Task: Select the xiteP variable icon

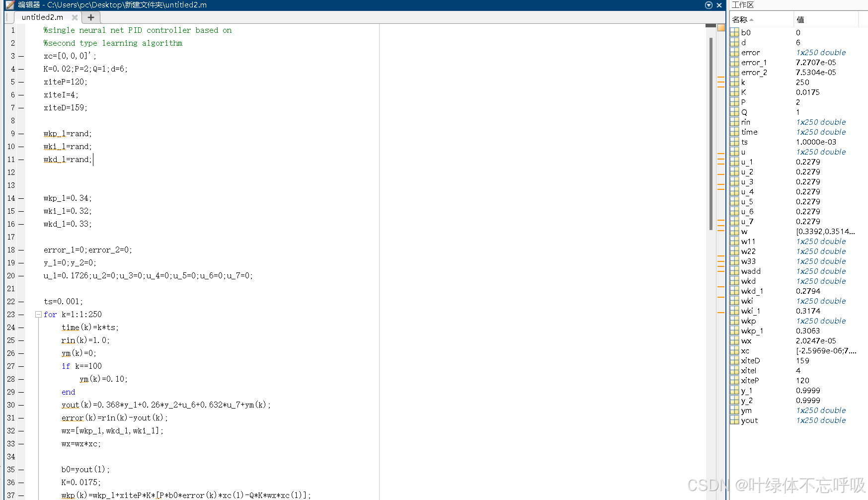Action: pyautogui.click(x=734, y=380)
